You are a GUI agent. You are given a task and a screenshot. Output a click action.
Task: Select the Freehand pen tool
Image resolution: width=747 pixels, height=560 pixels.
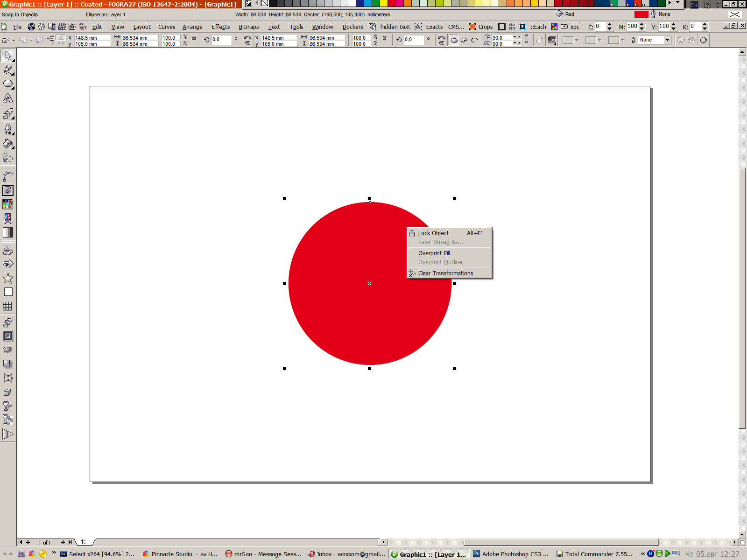click(x=8, y=70)
